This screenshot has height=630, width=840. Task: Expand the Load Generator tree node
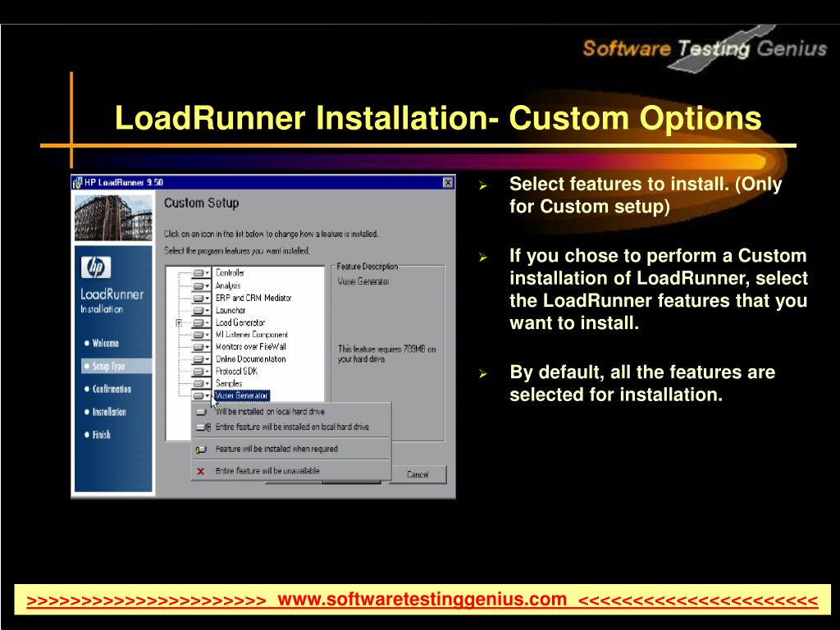(x=179, y=322)
